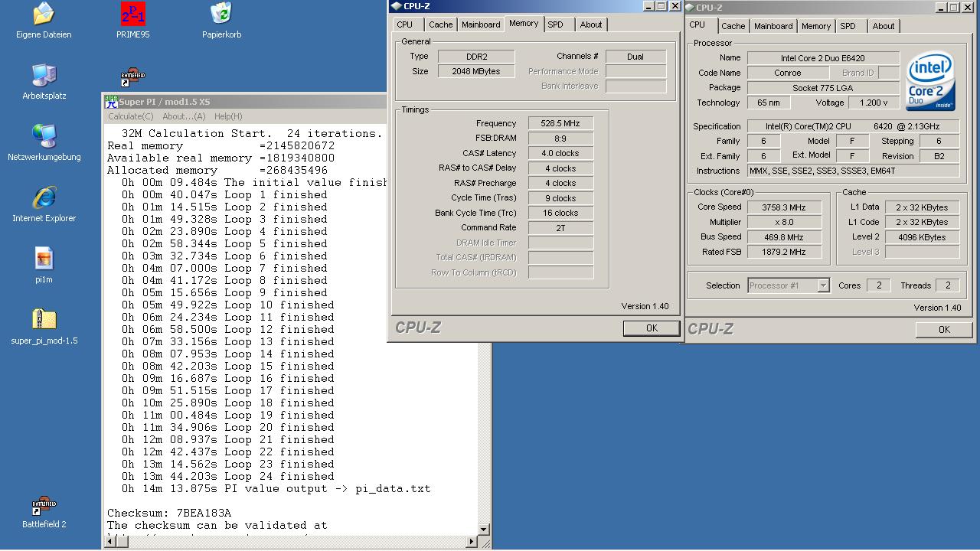
Task: Open the Netzwerkumgebung desktop icon
Action: pyautogui.click(x=44, y=136)
